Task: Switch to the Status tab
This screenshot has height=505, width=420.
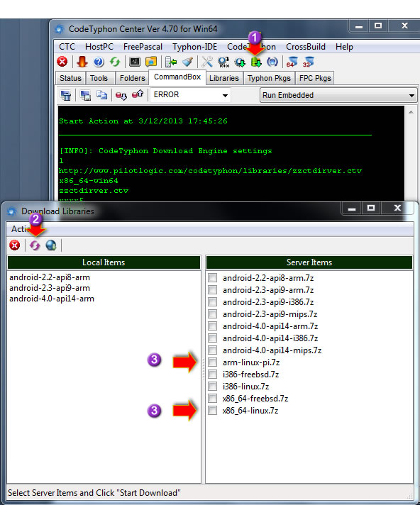Action: point(70,78)
